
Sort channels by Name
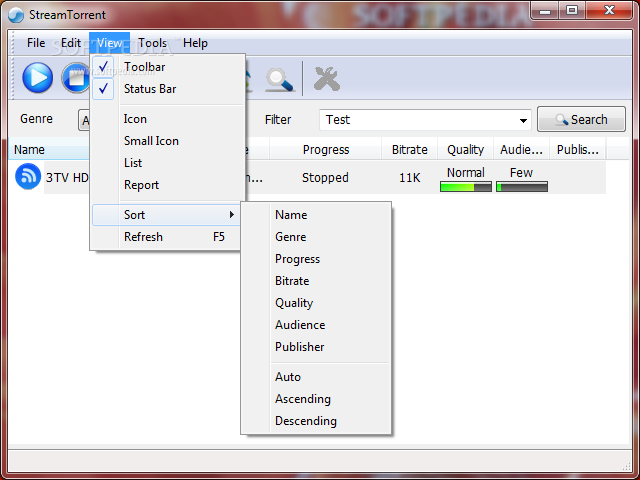pyautogui.click(x=316, y=215)
